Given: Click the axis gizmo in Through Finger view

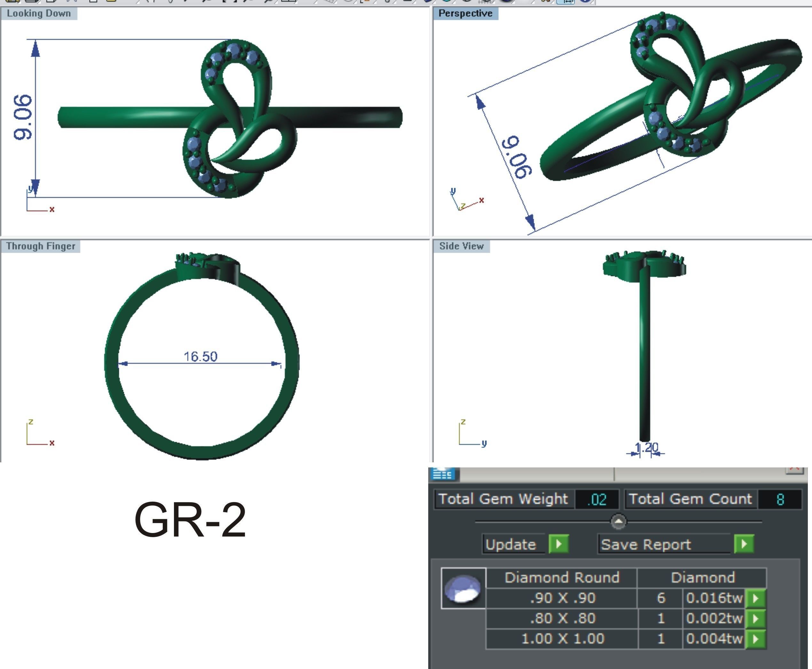Looking at the screenshot, I should (40, 433).
